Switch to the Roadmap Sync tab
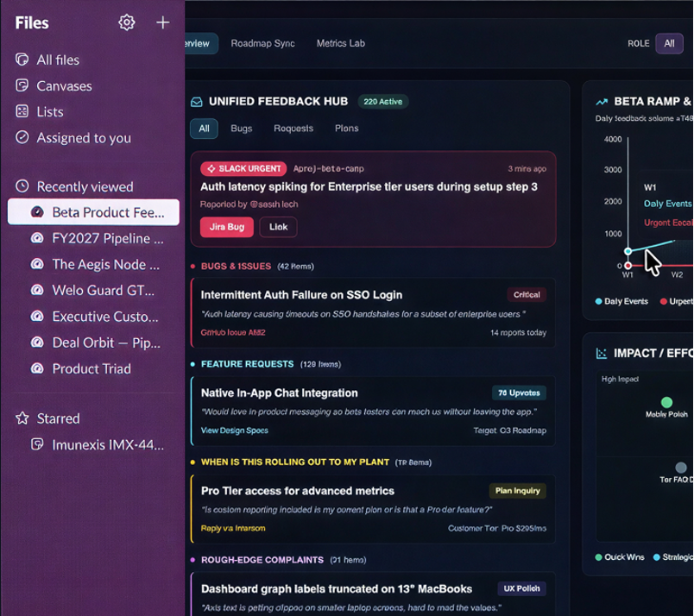The width and height of the screenshot is (694, 616). [263, 43]
